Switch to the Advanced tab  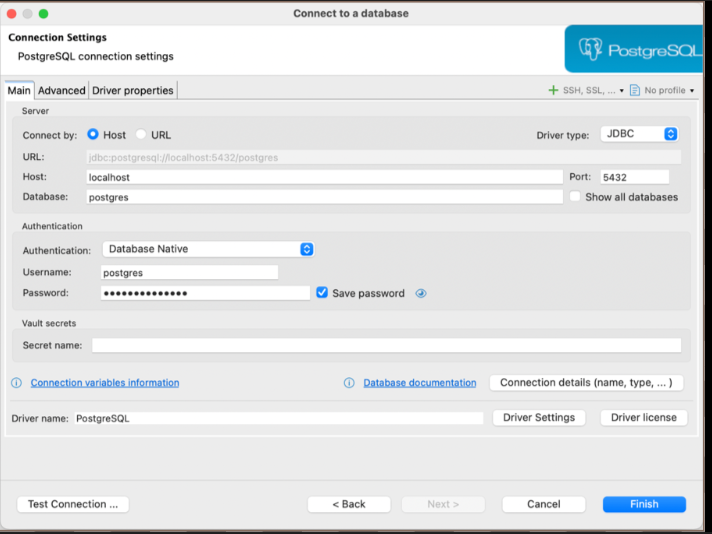pyautogui.click(x=62, y=91)
